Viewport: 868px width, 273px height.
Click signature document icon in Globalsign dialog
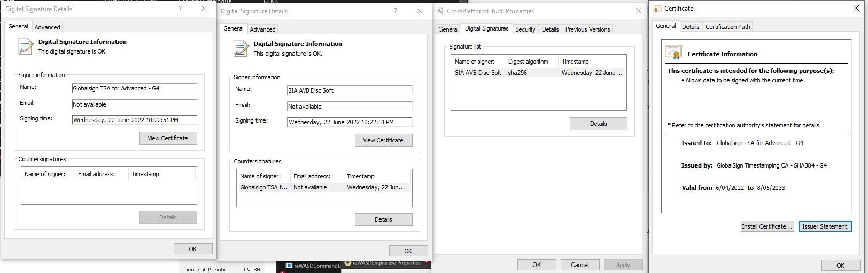click(x=26, y=47)
